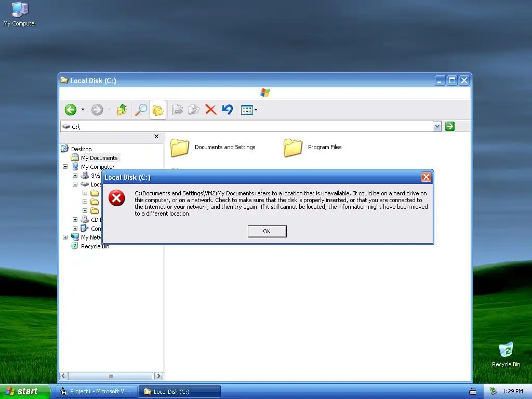Open the Search magnifier tool
Viewport: 532px width, 399px height.
(141, 110)
